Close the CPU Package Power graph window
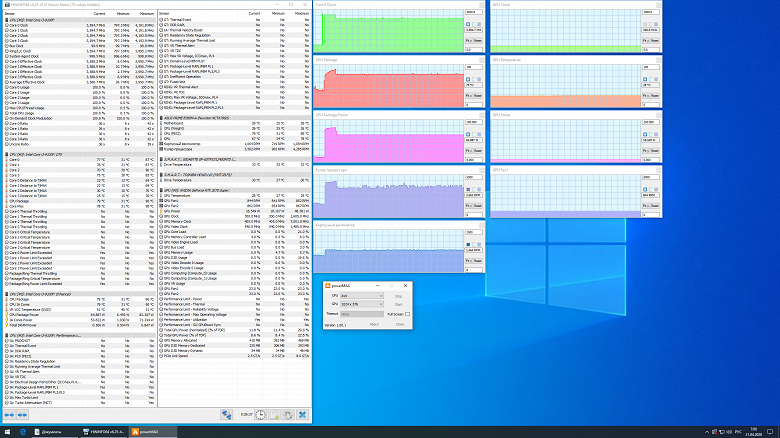The height and width of the screenshot is (438, 780). tap(481, 115)
